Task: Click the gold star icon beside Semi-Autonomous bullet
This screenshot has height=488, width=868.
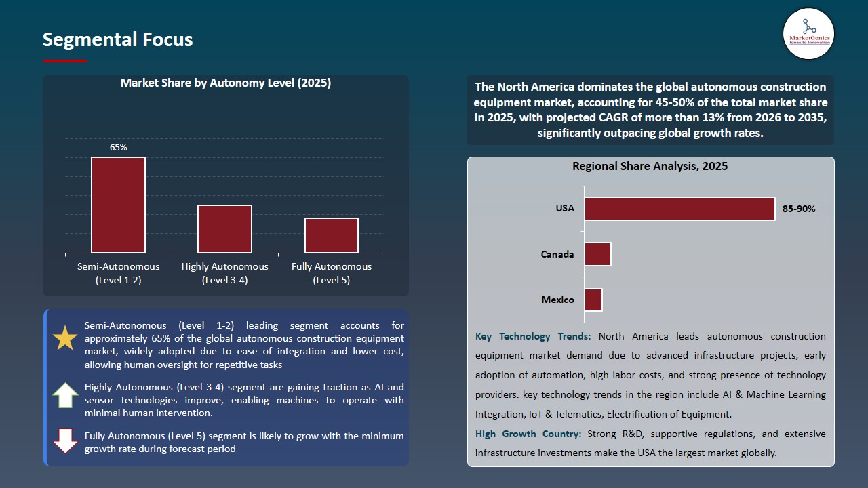Action: tap(64, 338)
